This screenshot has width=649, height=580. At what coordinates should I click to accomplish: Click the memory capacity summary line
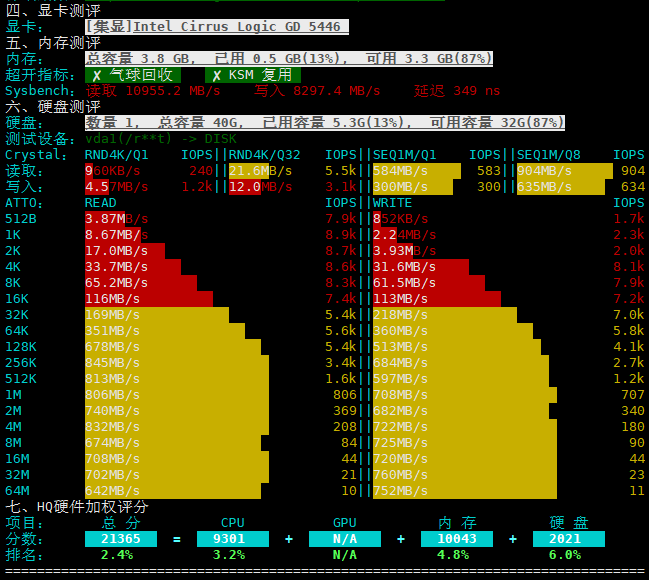click(x=289, y=59)
